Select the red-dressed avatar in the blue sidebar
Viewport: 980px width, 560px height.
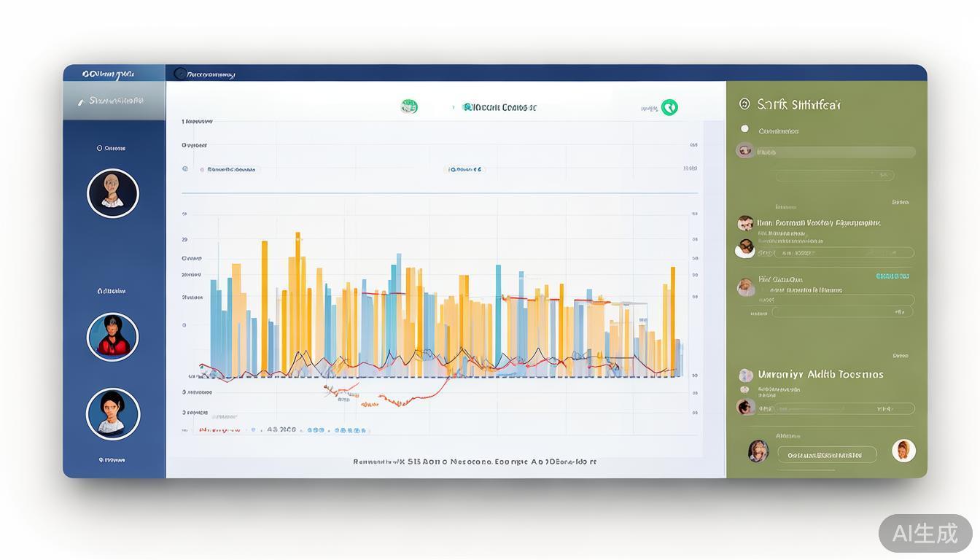[x=113, y=337]
